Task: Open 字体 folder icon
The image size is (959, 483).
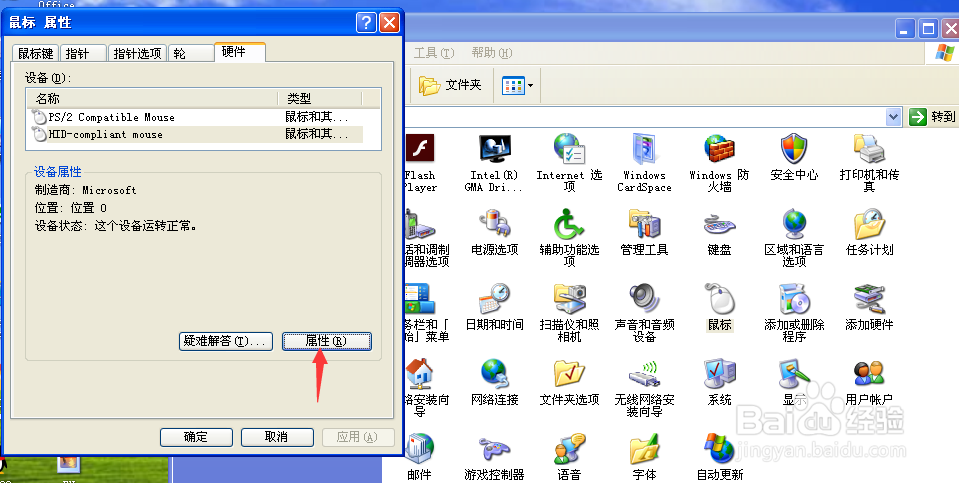Action: click(x=644, y=449)
